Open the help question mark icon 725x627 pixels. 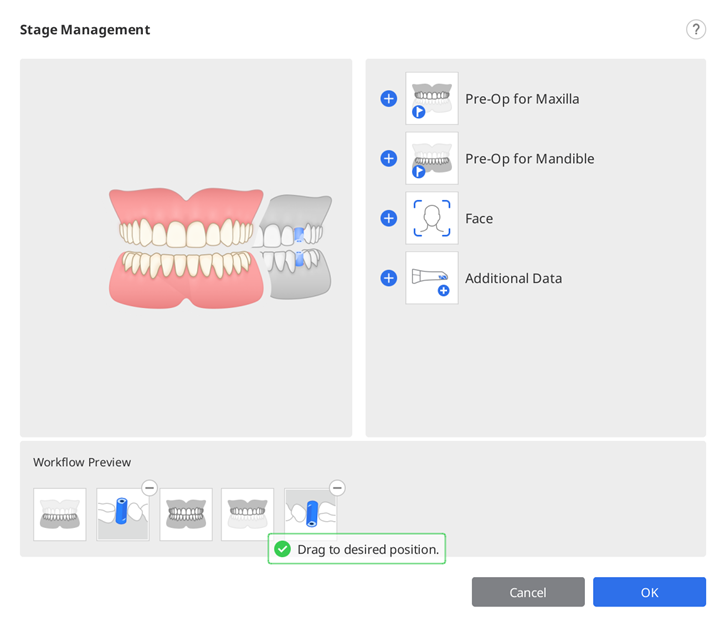695,30
